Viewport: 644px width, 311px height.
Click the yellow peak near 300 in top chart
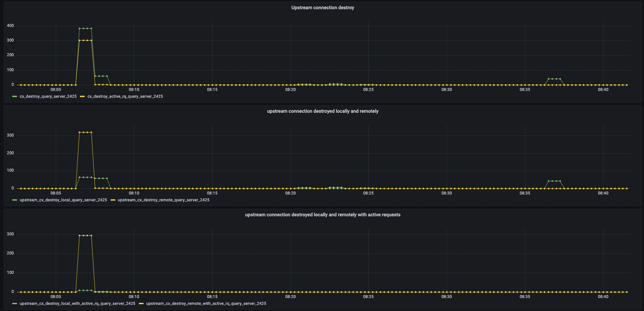85,40
